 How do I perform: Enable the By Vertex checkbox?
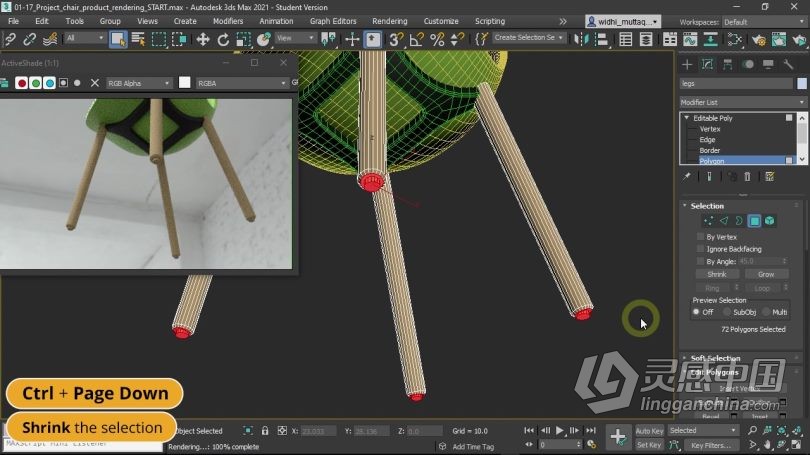(x=700, y=237)
